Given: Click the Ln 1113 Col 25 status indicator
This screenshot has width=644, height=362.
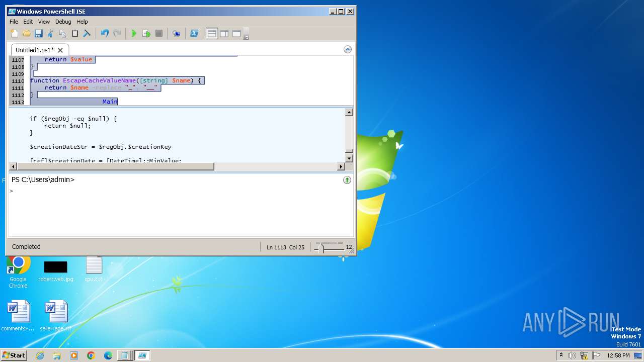Looking at the screenshot, I should click(285, 247).
